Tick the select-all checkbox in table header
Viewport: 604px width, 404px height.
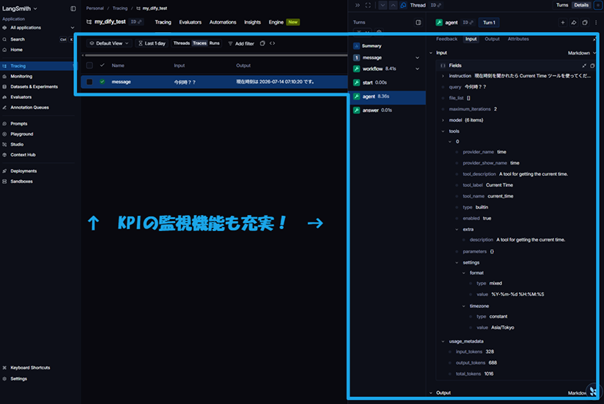[x=89, y=65]
